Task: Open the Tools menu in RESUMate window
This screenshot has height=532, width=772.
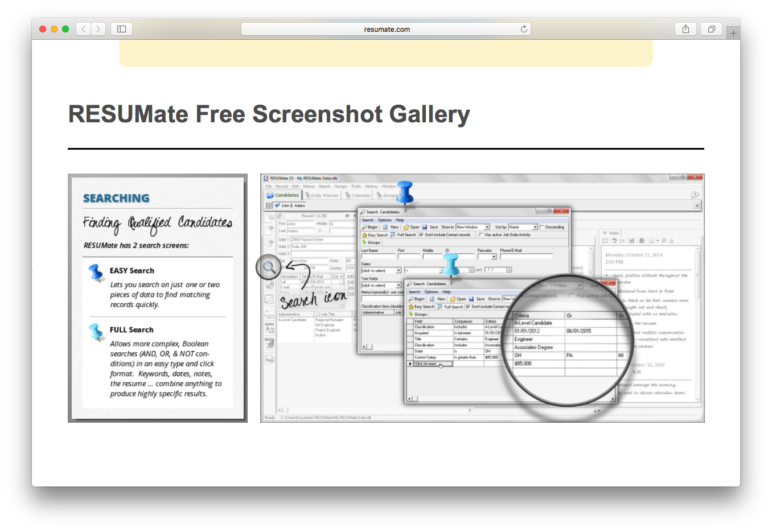Action: point(356,186)
